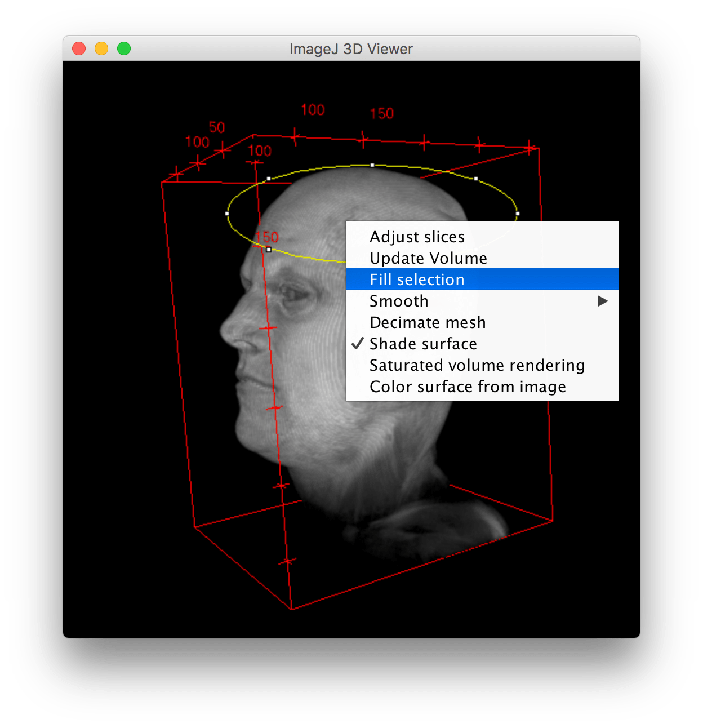Select Update Volume menu entry
The image size is (703, 728).
click(482, 258)
